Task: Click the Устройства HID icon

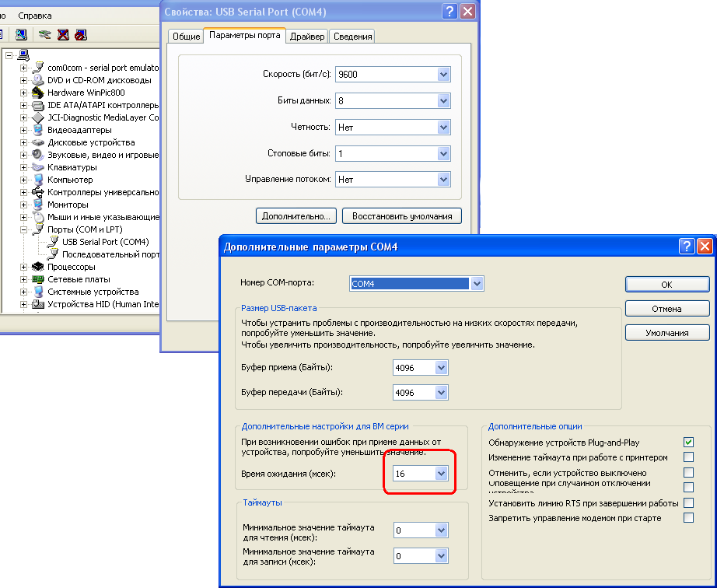Action: coord(38,304)
